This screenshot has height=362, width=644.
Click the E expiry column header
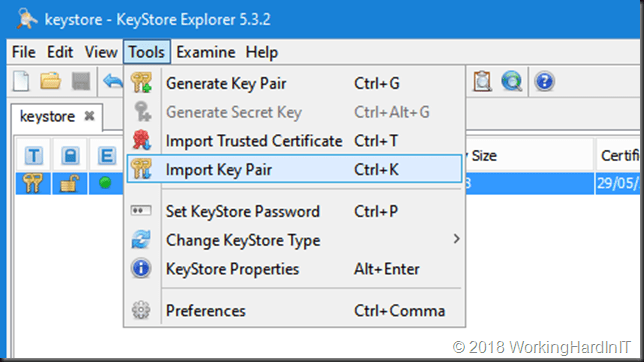106,155
